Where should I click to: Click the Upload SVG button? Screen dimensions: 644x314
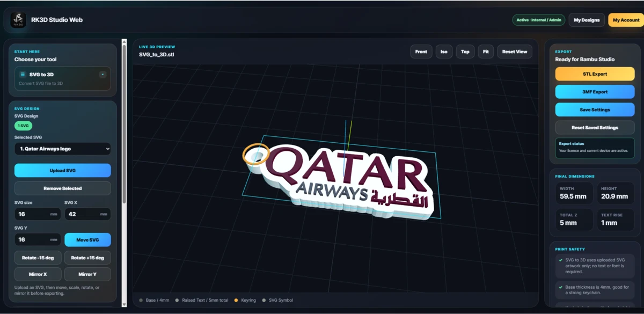click(x=63, y=171)
